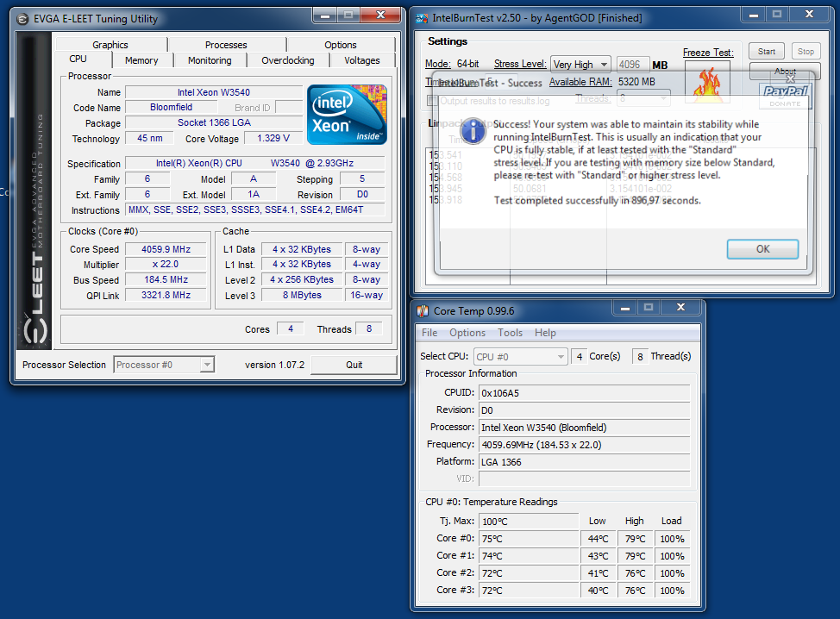Click the Core #0 temperature 75°C
Screen dimensions: 840x619
[529, 539]
